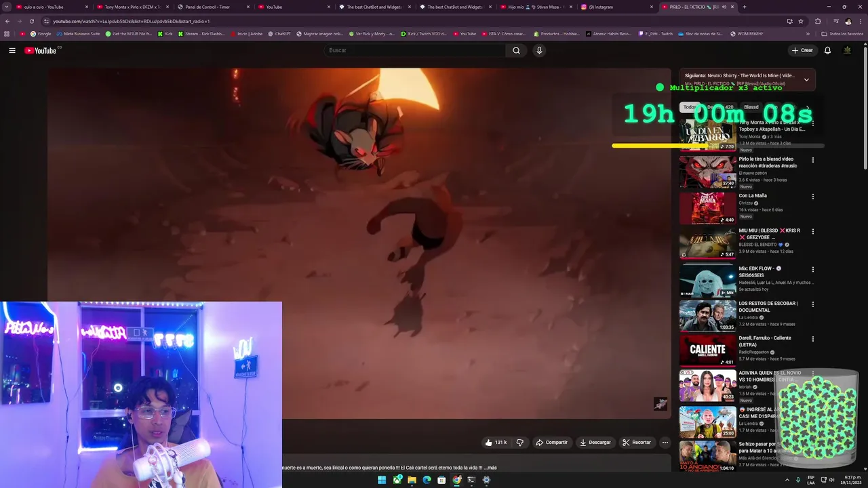Screen dimensions: 868x488
Task: Open 'Stream - Kick Dashb...' bookmark
Action: tap(201, 33)
